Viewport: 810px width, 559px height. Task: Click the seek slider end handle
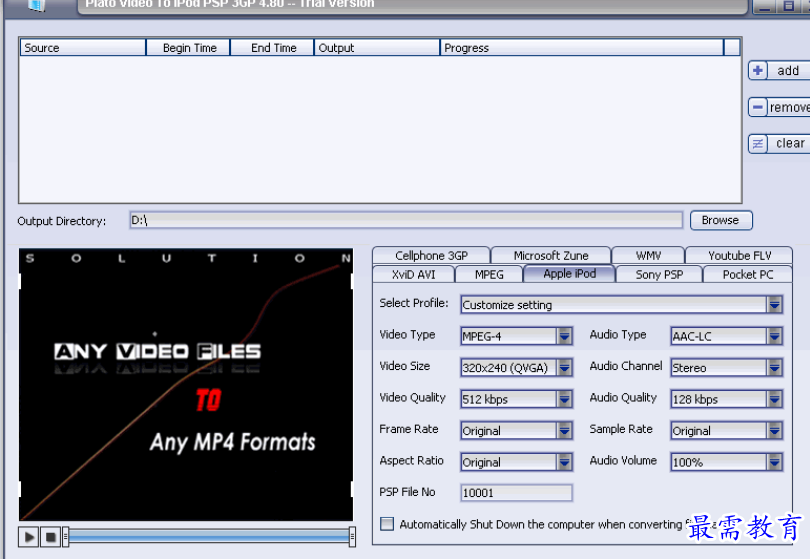(352, 537)
